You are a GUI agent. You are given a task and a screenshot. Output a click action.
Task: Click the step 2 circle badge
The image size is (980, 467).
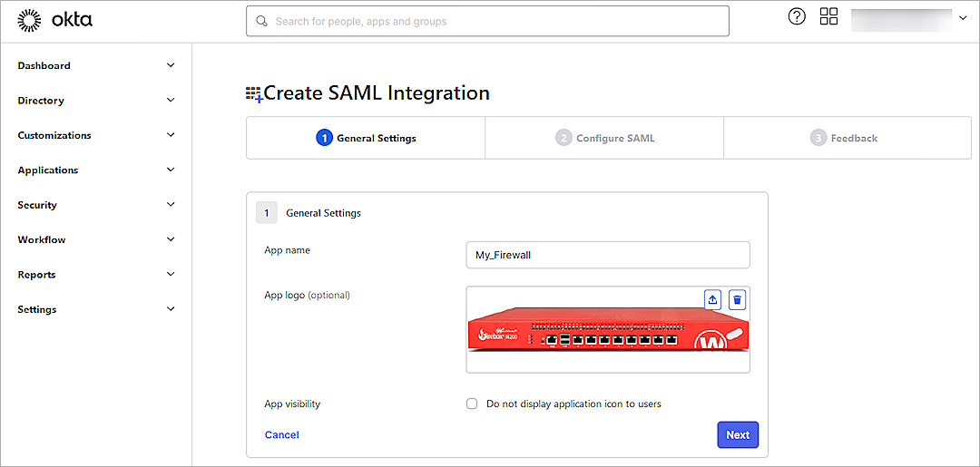(563, 138)
